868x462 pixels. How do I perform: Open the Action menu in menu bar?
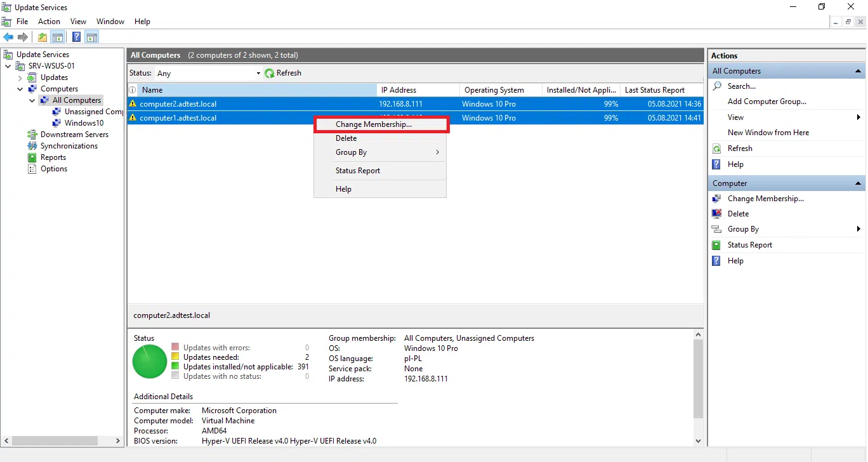tap(49, 22)
